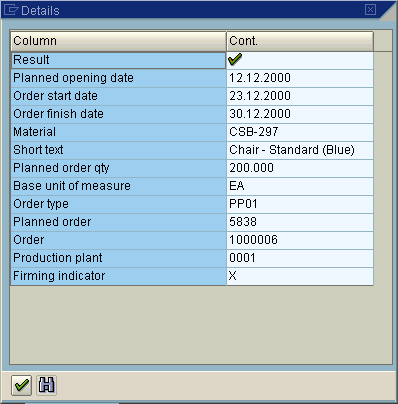This screenshot has width=398, height=404.
Task: Select the Order row label
Action: [118, 240]
